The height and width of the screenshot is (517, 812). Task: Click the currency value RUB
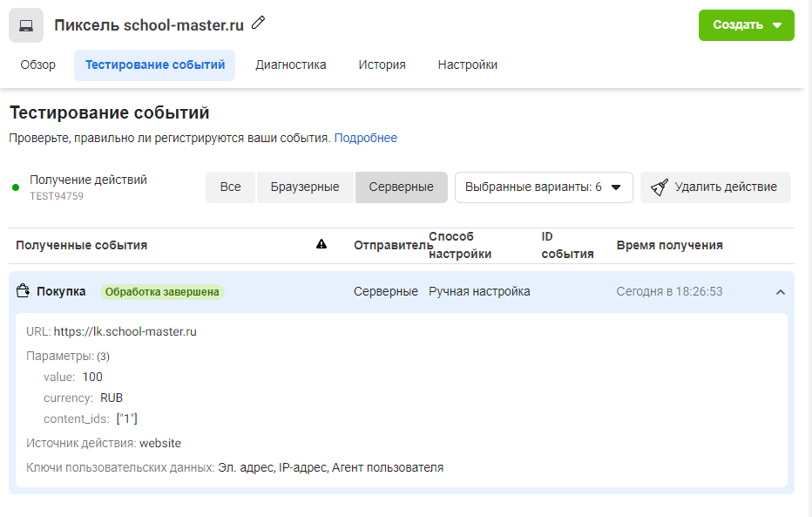(112, 398)
